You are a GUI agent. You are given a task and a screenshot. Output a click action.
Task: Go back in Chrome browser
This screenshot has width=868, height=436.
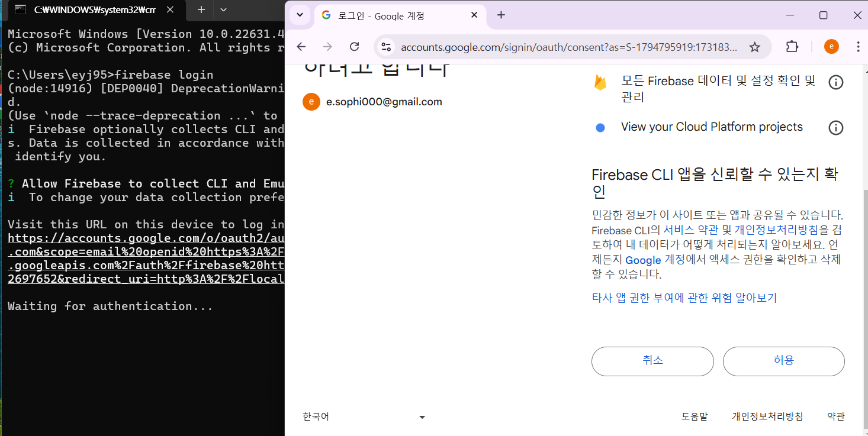pos(301,47)
